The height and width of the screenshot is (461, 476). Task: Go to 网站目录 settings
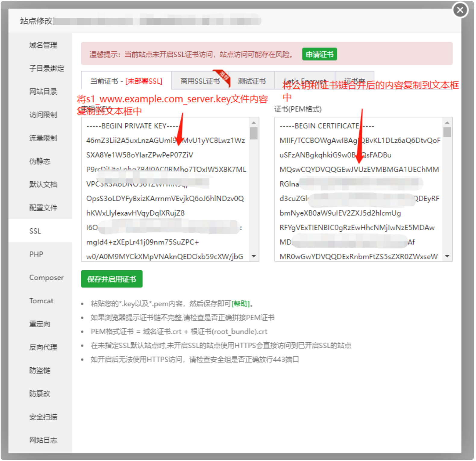point(43,92)
